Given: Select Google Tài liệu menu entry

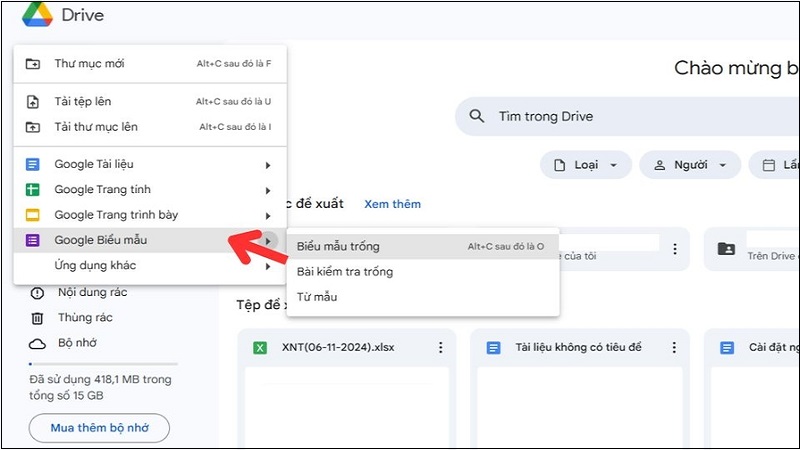Looking at the screenshot, I should [x=150, y=164].
